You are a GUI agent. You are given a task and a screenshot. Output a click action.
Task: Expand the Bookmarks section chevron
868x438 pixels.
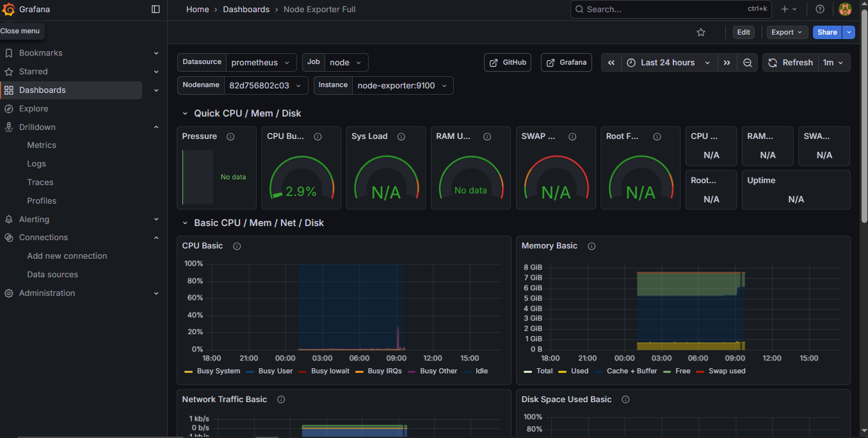pyautogui.click(x=156, y=53)
